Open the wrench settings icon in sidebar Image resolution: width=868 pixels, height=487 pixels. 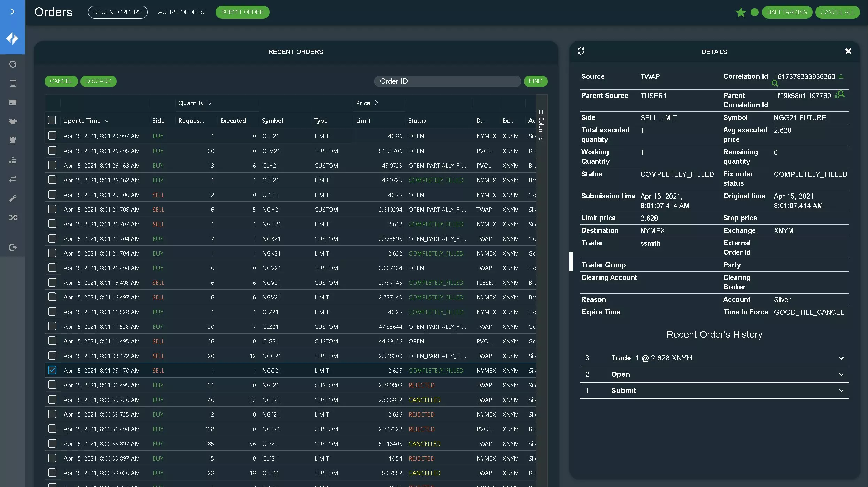(x=13, y=198)
